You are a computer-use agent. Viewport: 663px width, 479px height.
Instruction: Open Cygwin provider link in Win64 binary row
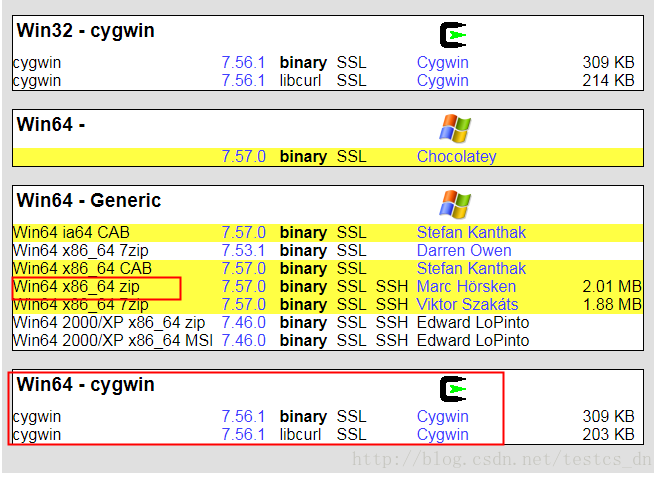click(x=443, y=416)
